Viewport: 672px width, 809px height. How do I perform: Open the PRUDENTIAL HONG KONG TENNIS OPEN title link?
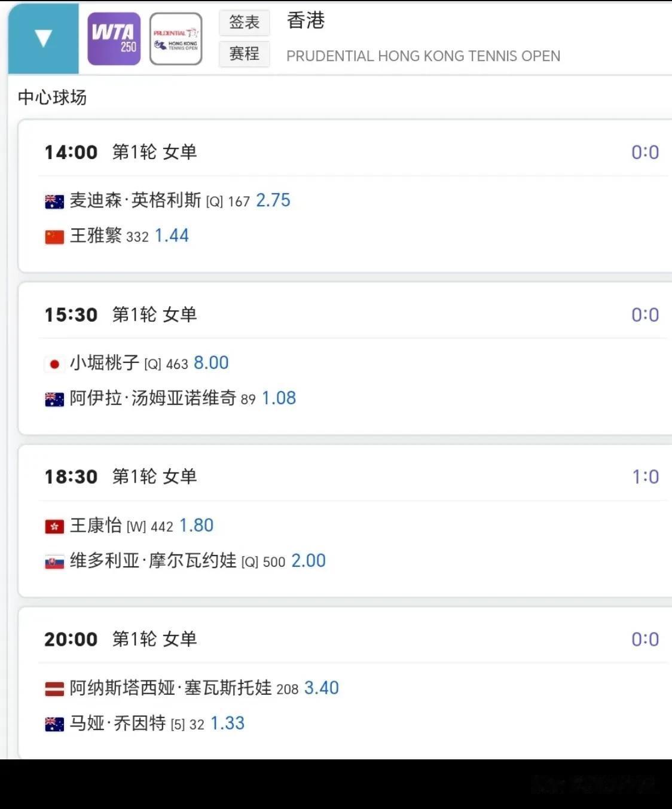(423, 56)
